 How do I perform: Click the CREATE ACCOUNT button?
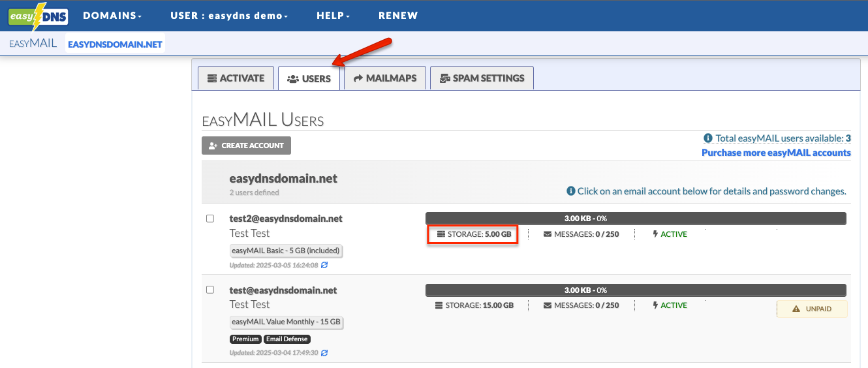[x=246, y=146]
